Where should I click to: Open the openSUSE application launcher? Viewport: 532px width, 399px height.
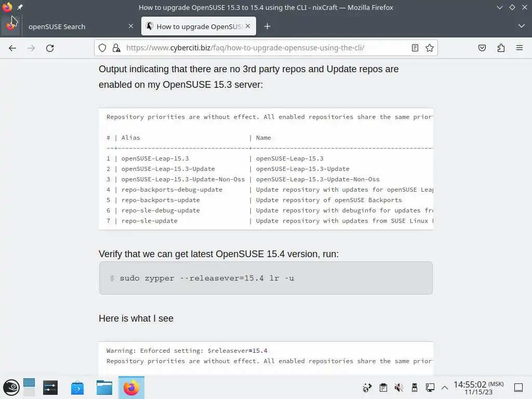pyautogui.click(x=11, y=388)
